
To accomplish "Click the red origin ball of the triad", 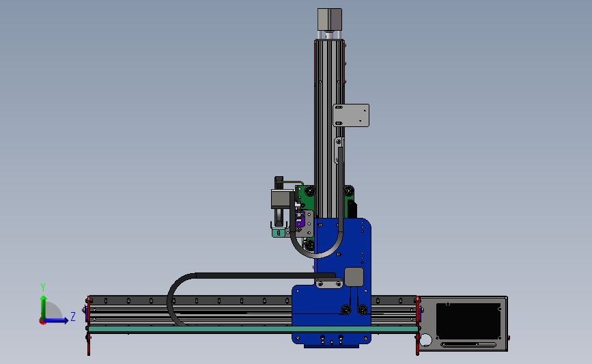I will (x=42, y=322).
